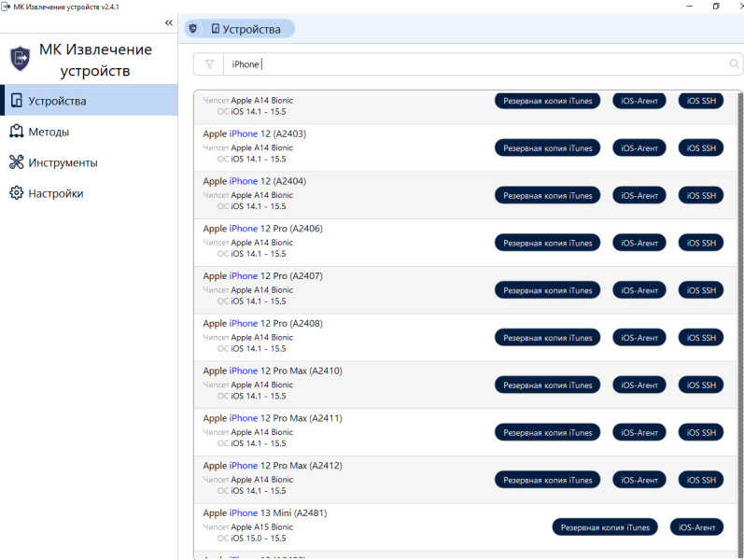Open the Настройки sidebar section

(x=89, y=193)
